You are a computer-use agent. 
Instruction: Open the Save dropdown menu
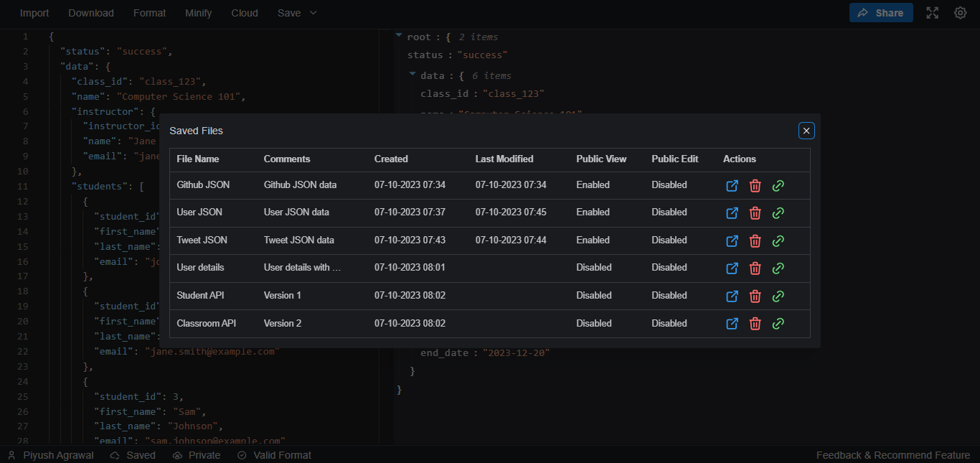click(297, 13)
